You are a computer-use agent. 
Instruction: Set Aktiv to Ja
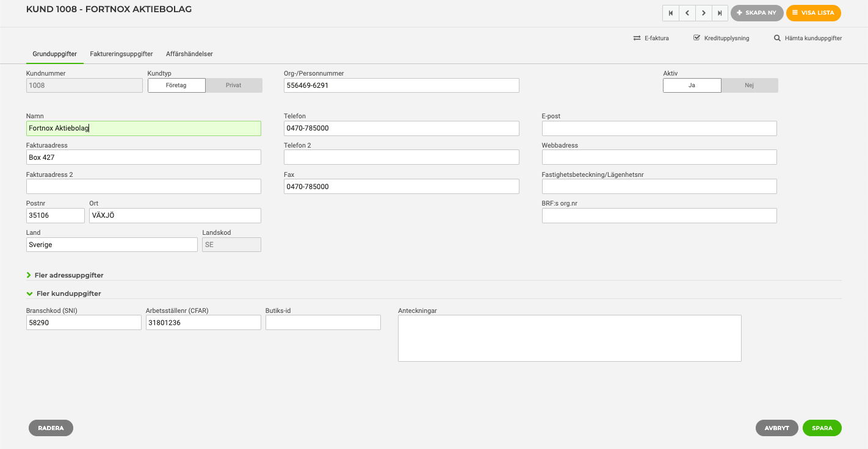click(692, 85)
